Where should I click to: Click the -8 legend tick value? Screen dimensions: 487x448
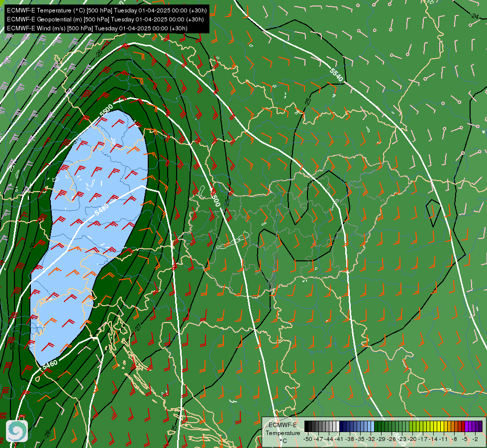(x=454, y=439)
